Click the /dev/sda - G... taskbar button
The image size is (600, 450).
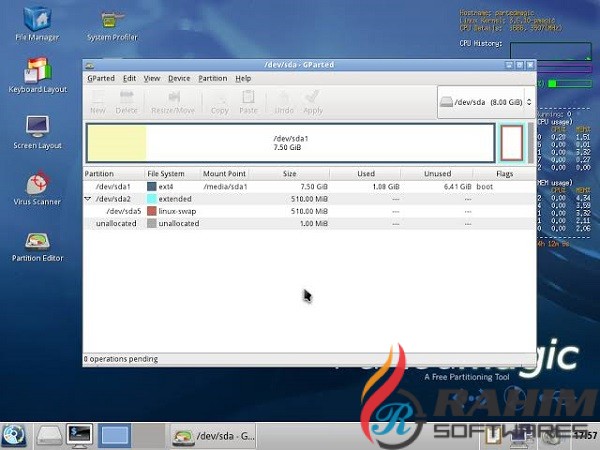tap(213, 436)
